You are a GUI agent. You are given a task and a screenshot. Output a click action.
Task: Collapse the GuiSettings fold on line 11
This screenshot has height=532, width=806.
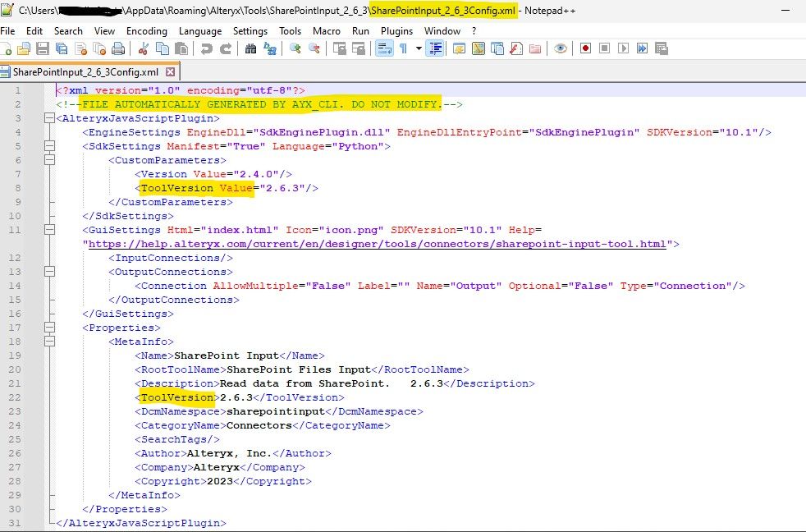pyautogui.click(x=49, y=230)
